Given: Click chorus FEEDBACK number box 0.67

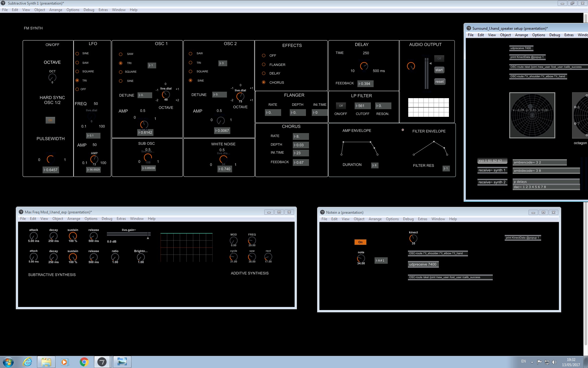Looking at the screenshot, I should tap(301, 163).
